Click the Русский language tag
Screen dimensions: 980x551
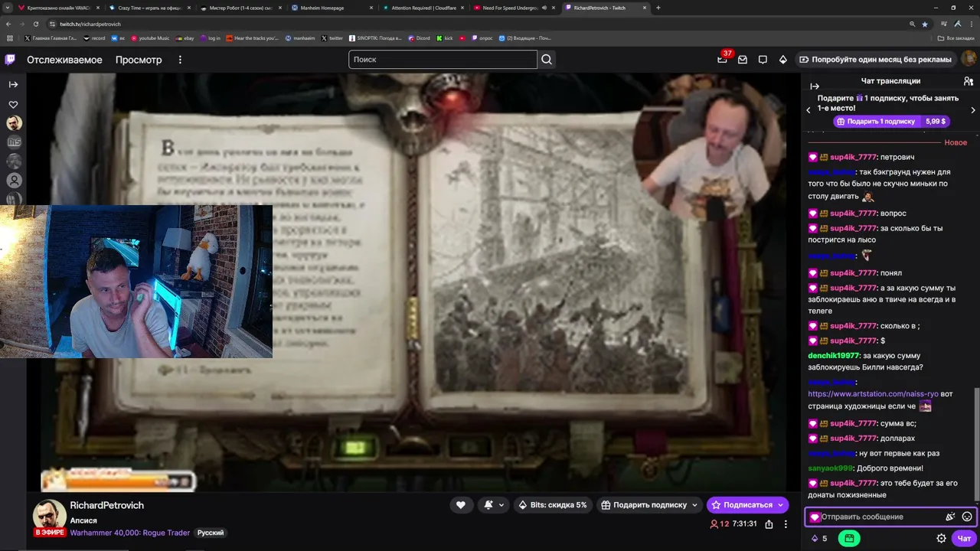point(211,533)
